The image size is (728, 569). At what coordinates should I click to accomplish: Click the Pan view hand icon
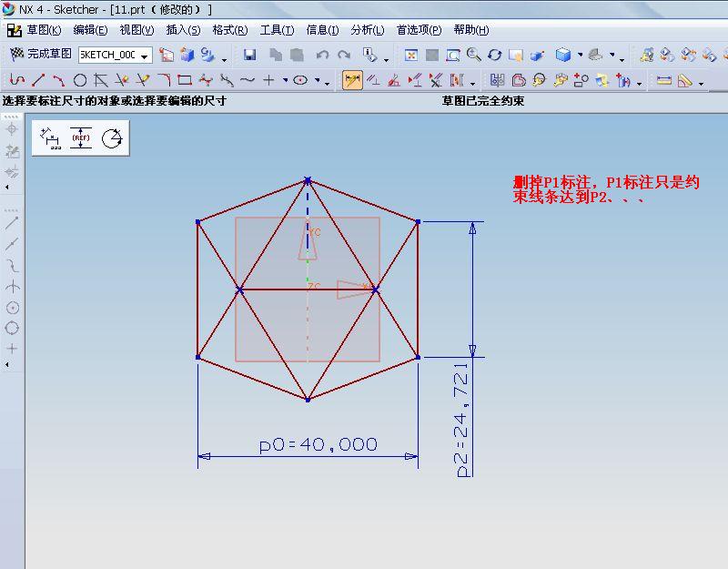pyautogui.click(x=515, y=56)
